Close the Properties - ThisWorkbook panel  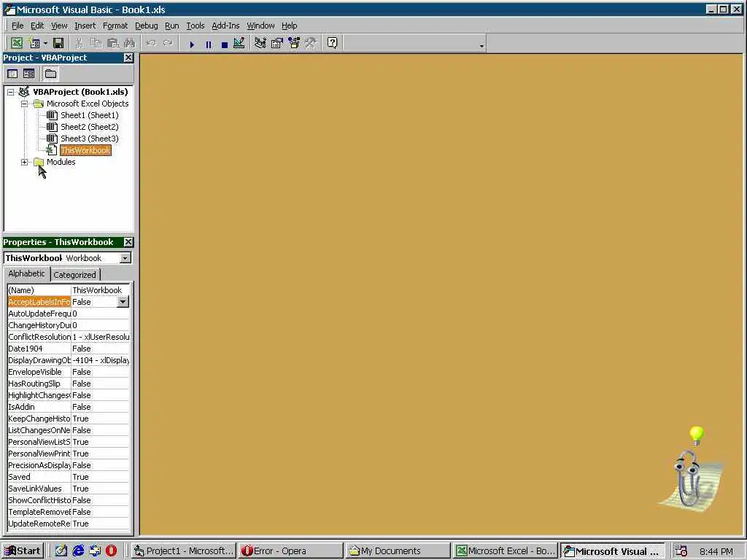coord(128,242)
